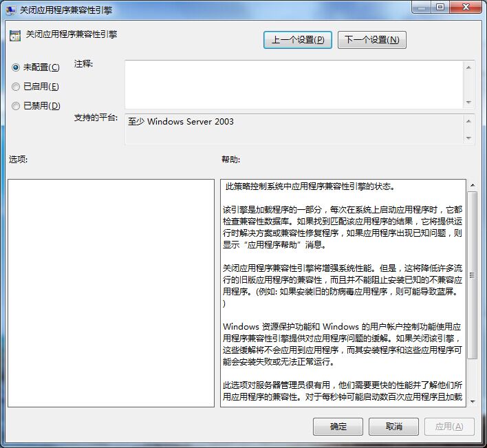Close the dialog with the X button
The image size is (487, 448).
(x=466, y=7)
